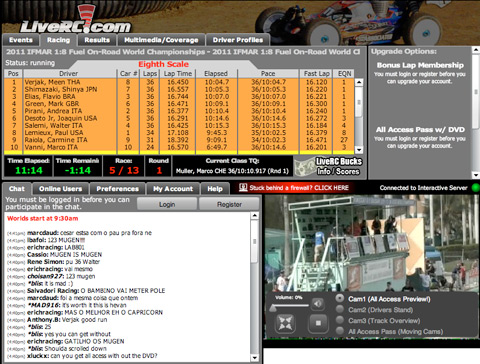Stop the video stream
The height and width of the screenshot is (364, 480).
click(x=318, y=323)
